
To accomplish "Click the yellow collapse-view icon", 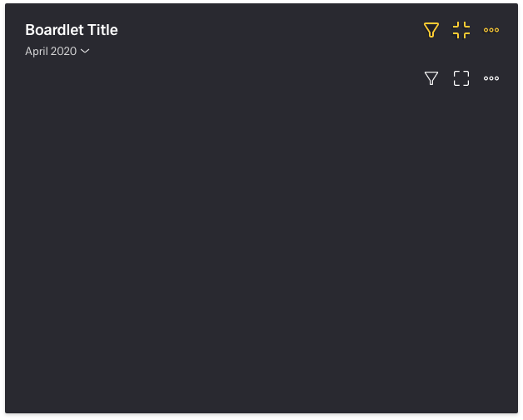I will 461,30.
